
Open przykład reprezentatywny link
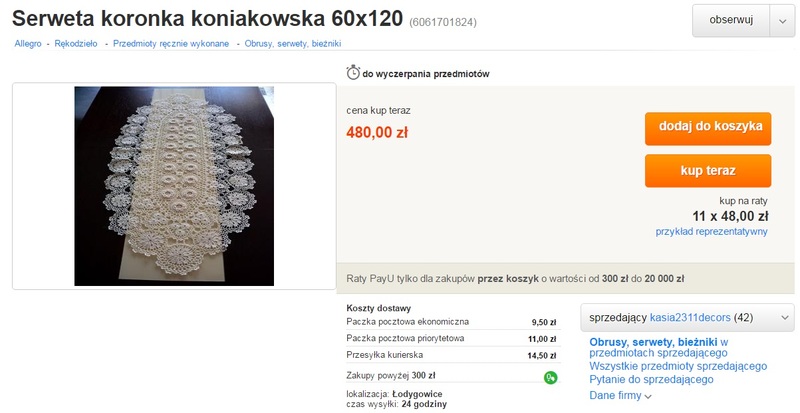[x=711, y=232]
